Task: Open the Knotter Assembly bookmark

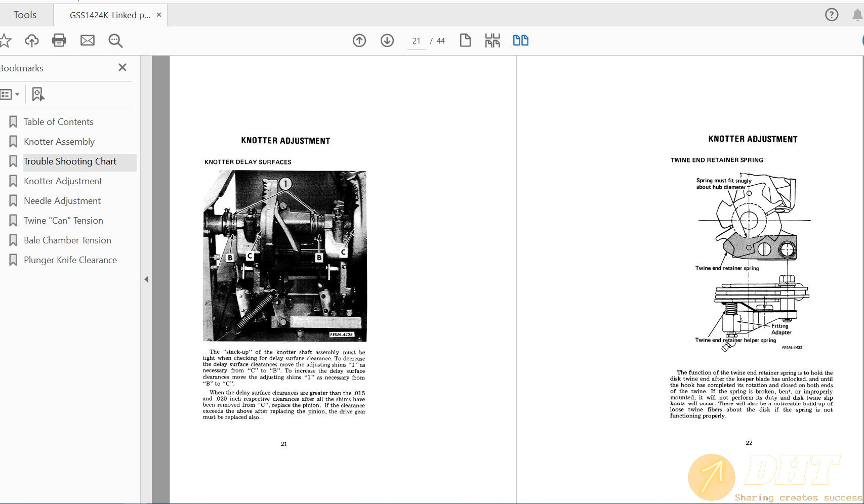Action: tap(59, 142)
